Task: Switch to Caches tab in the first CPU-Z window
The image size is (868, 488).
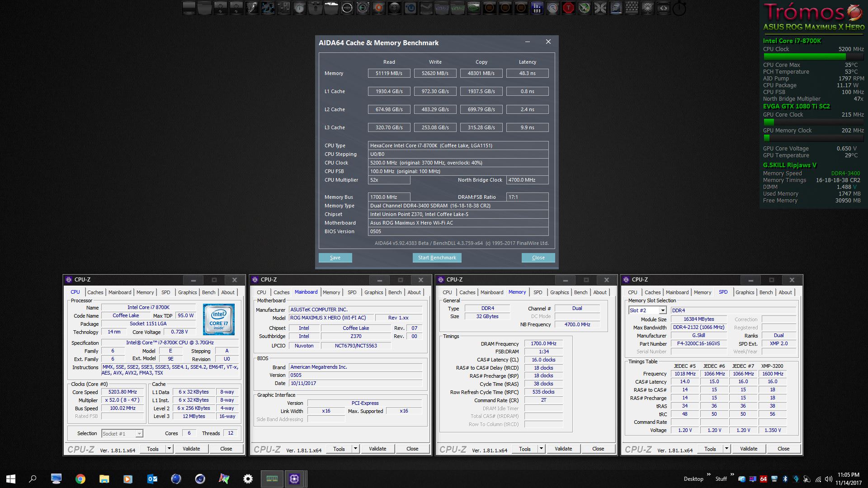Action: (x=95, y=292)
